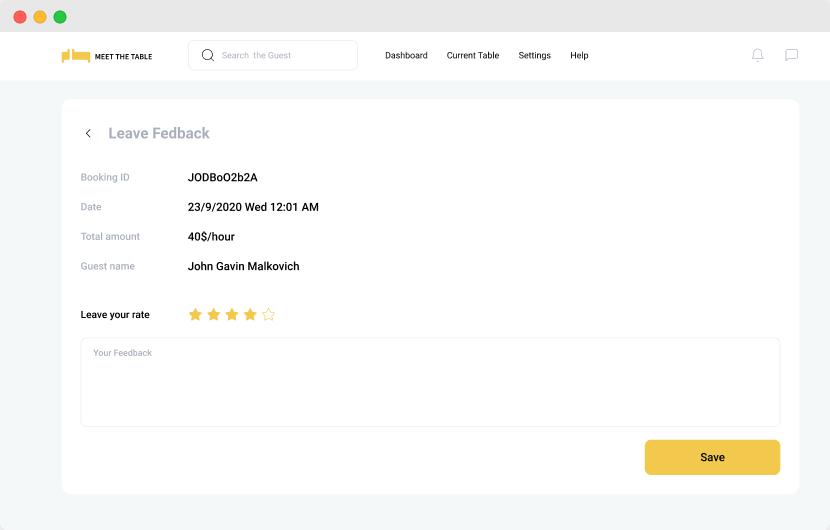Viewport: 830px width, 530px height.
Task: Set rating to four stars
Action: point(250,315)
